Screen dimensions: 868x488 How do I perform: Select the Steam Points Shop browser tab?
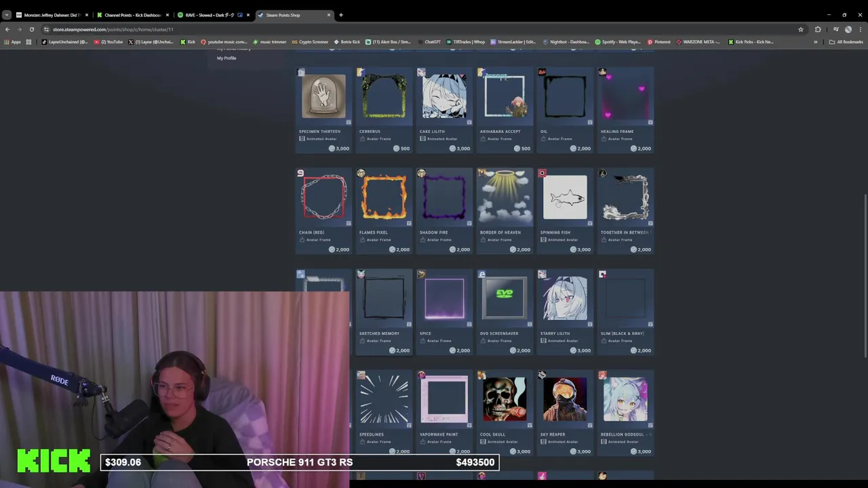point(294,15)
